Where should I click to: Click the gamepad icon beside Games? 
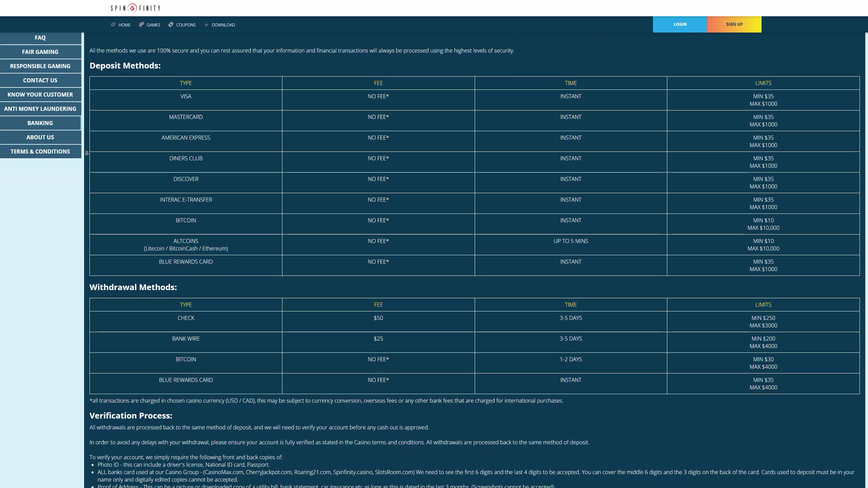tap(141, 24)
